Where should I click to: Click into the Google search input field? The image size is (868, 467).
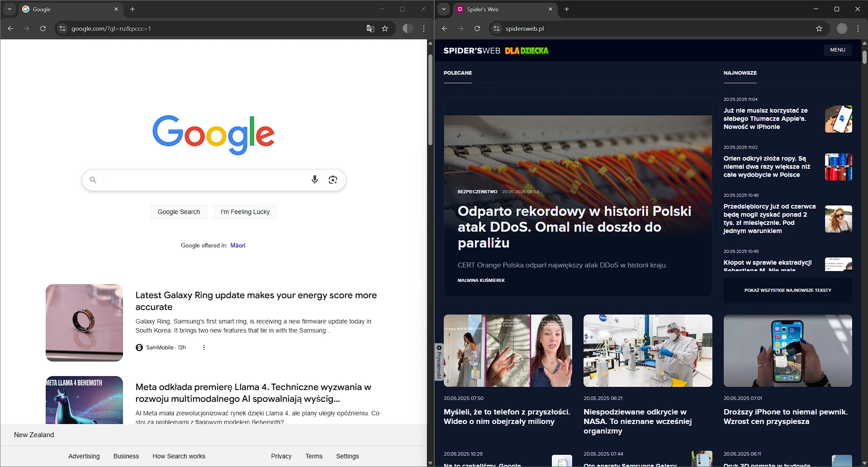[203, 180]
